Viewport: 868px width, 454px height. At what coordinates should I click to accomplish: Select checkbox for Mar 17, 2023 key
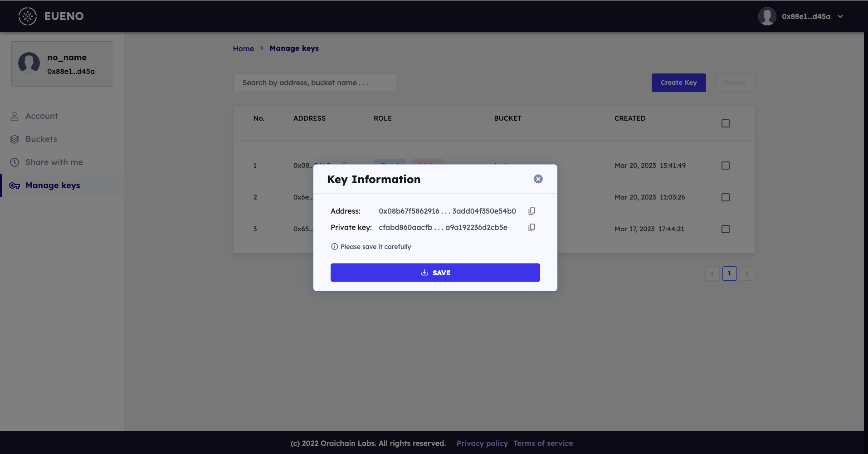pyautogui.click(x=725, y=229)
